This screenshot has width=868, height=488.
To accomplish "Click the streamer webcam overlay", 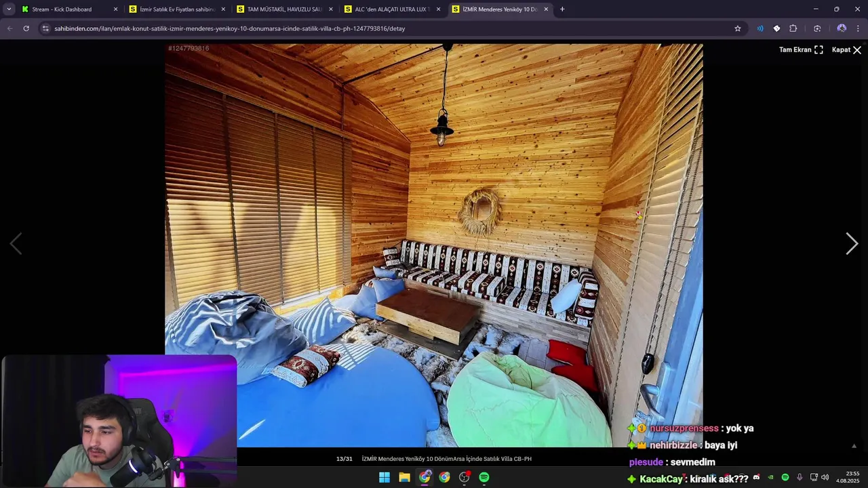I will click(x=119, y=422).
